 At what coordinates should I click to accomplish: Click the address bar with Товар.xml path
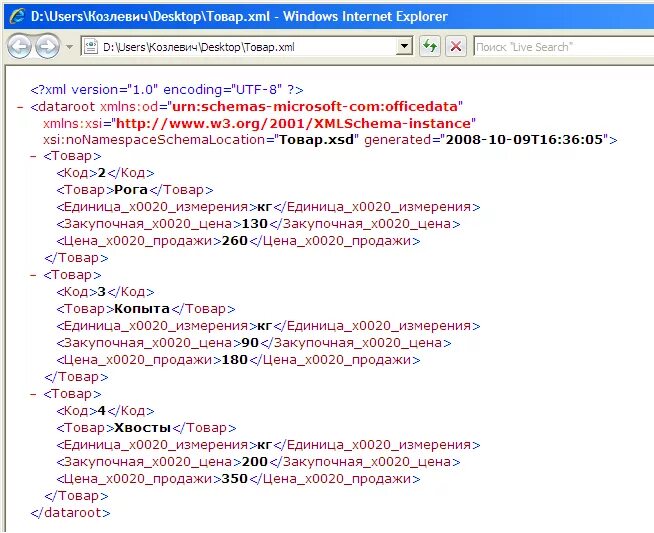(247, 46)
